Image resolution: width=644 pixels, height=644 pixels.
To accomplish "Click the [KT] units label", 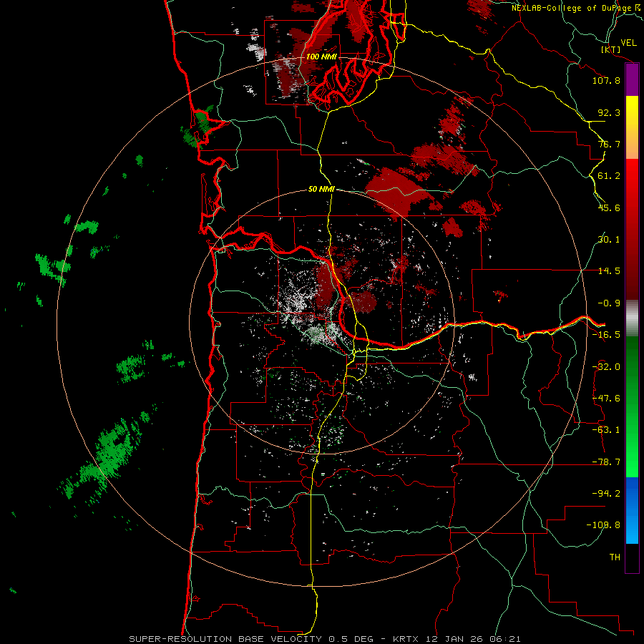I will (x=611, y=49).
